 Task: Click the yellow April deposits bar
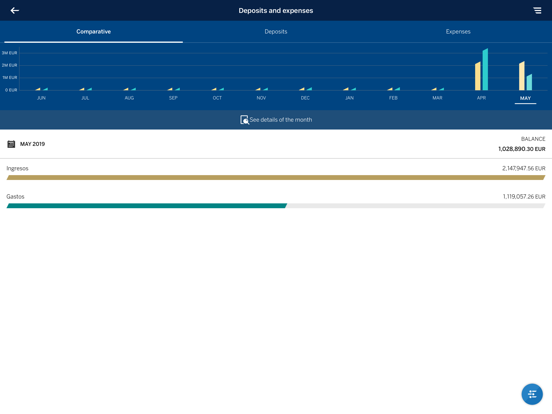coord(478,76)
